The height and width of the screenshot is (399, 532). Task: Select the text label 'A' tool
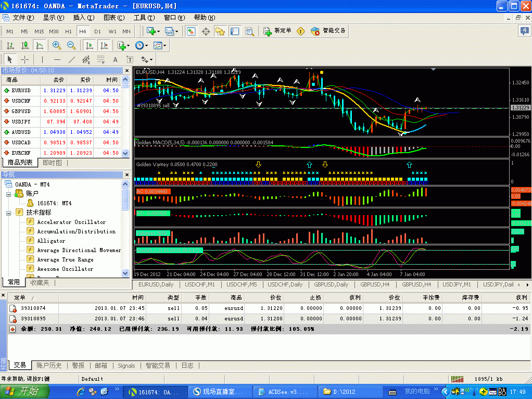116,59
